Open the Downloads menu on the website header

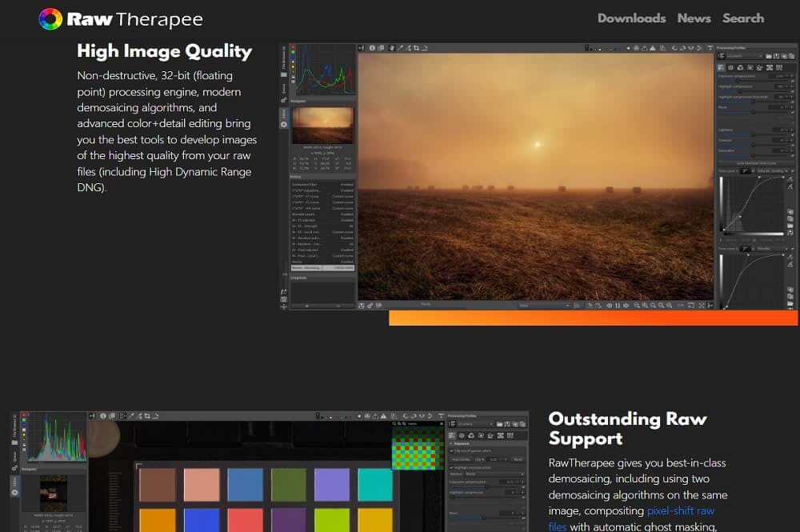[631, 18]
